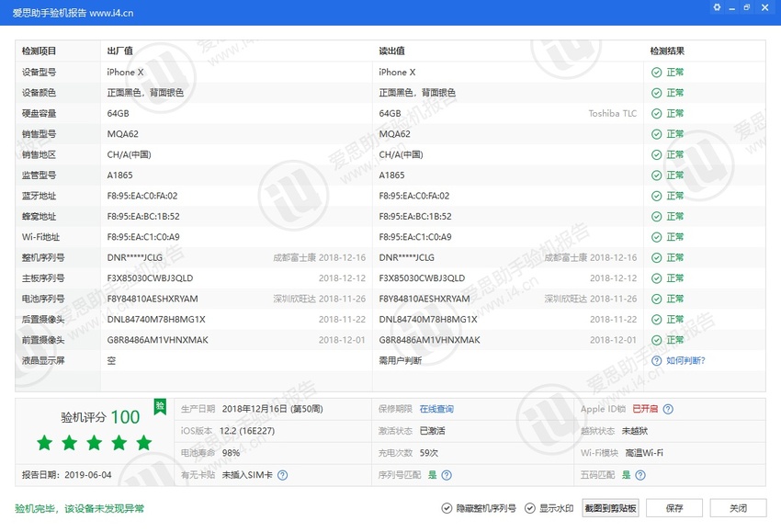Click 已激活 activation status
The width and height of the screenshot is (781, 532).
[x=433, y=431]
